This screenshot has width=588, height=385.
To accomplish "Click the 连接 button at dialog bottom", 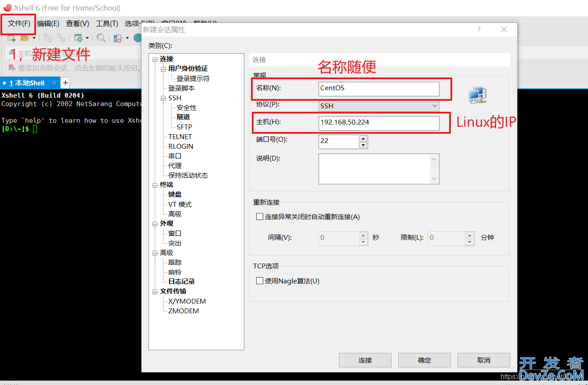I will (x=365, y=360).
